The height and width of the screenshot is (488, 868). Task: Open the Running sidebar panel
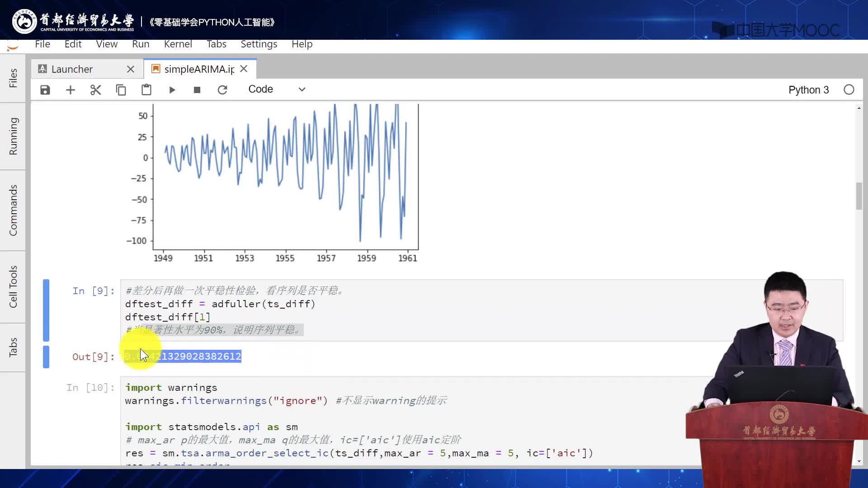click(x=13, y=136)
